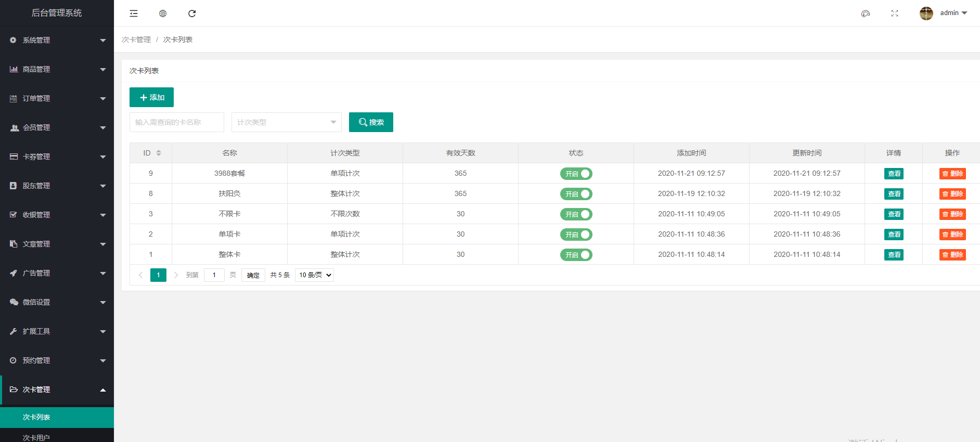Collapse the 次卡管理 menu arrow

point(103,390)
